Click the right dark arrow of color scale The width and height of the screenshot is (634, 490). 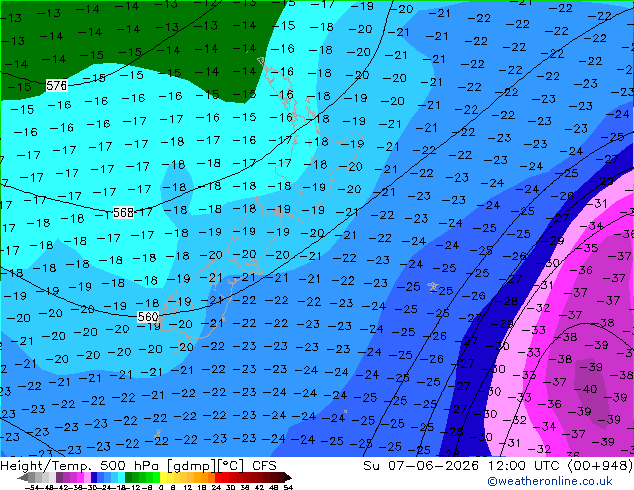(287, 477)
